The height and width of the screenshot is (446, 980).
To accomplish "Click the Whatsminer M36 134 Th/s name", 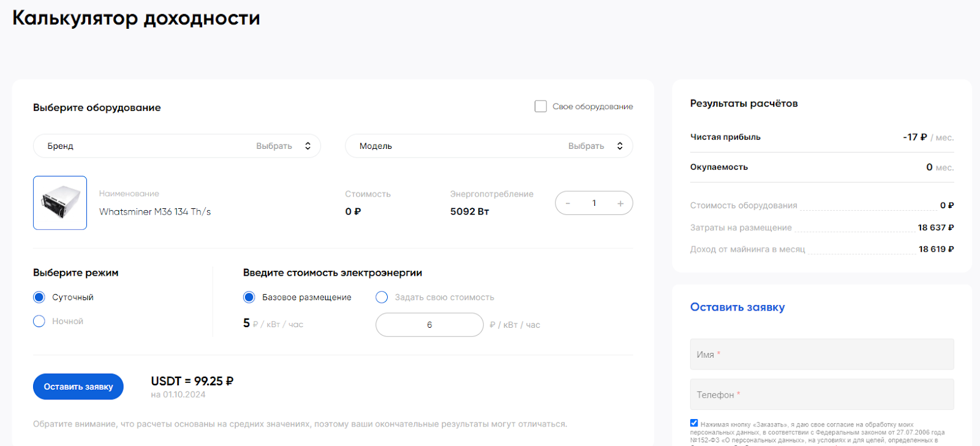I will tap(155, 212).
